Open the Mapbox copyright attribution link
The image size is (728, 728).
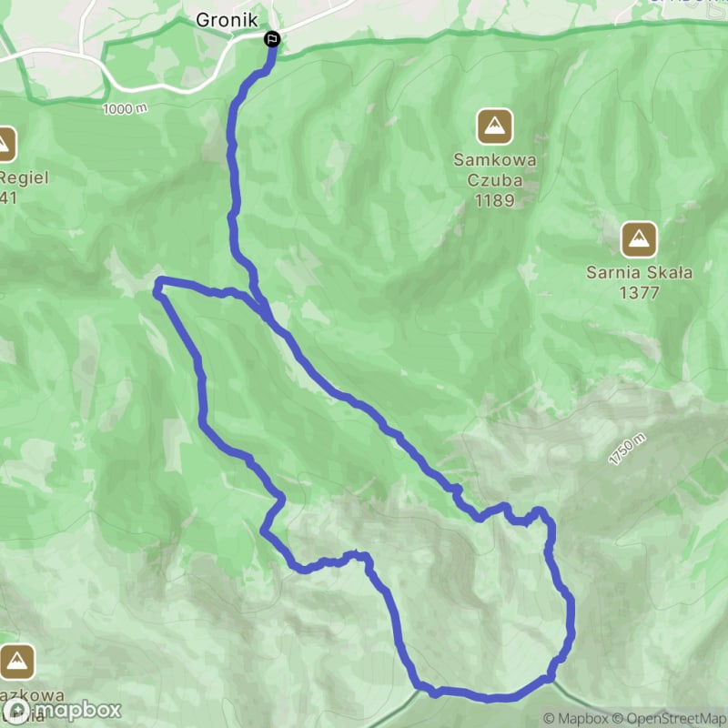point(581,719)
